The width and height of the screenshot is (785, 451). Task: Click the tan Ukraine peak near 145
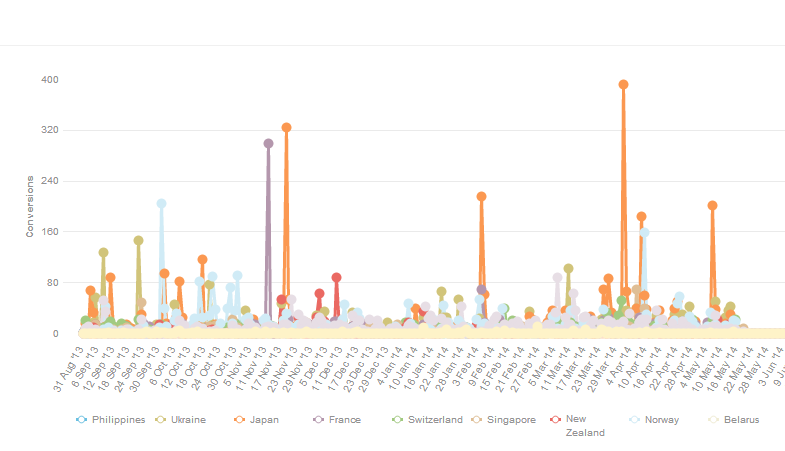[138, 240]
